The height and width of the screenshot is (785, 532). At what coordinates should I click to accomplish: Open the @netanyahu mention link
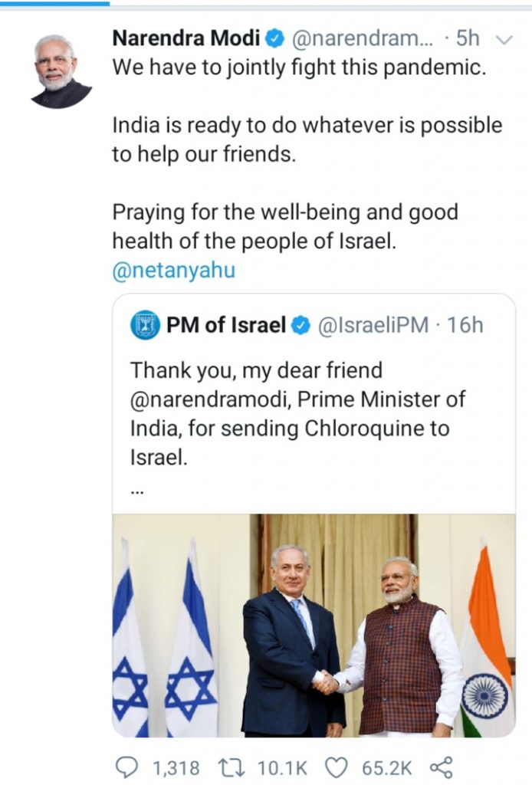coord(174,271)
